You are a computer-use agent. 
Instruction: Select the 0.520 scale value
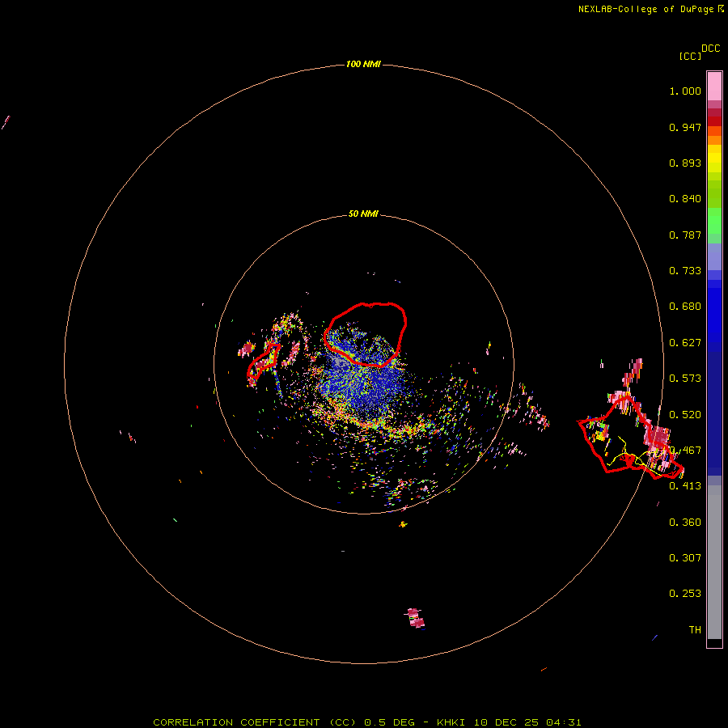tap(685, 414)
